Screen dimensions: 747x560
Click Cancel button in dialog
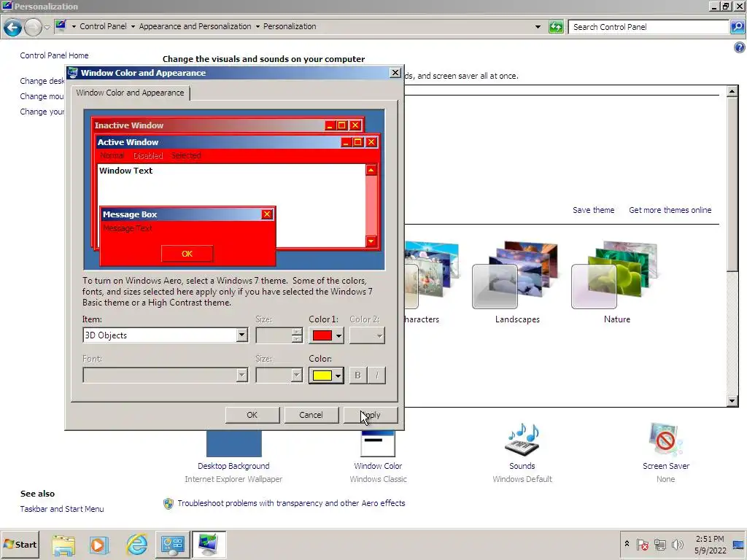point(311,415)
